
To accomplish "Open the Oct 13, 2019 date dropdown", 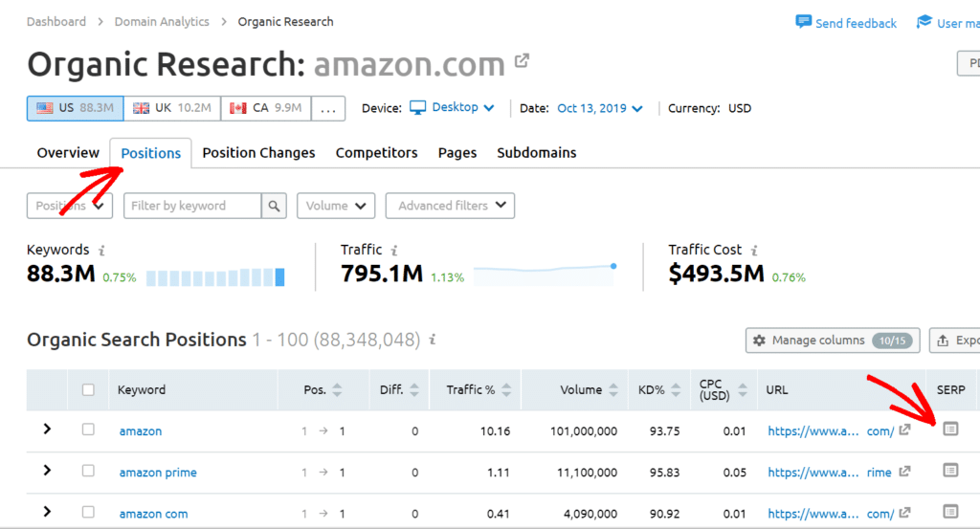I will point(599,108).
